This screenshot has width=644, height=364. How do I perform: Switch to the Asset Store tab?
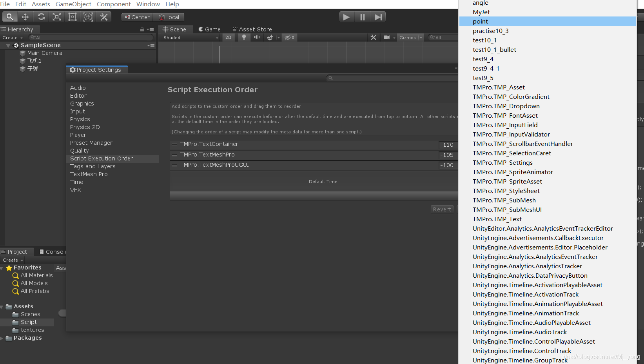tap(252, 29)
